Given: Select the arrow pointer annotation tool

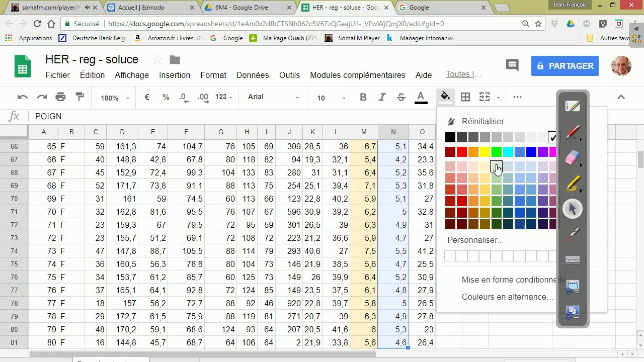Looking at the screenshot, I should pyautogui.click(x=573, y=209).
